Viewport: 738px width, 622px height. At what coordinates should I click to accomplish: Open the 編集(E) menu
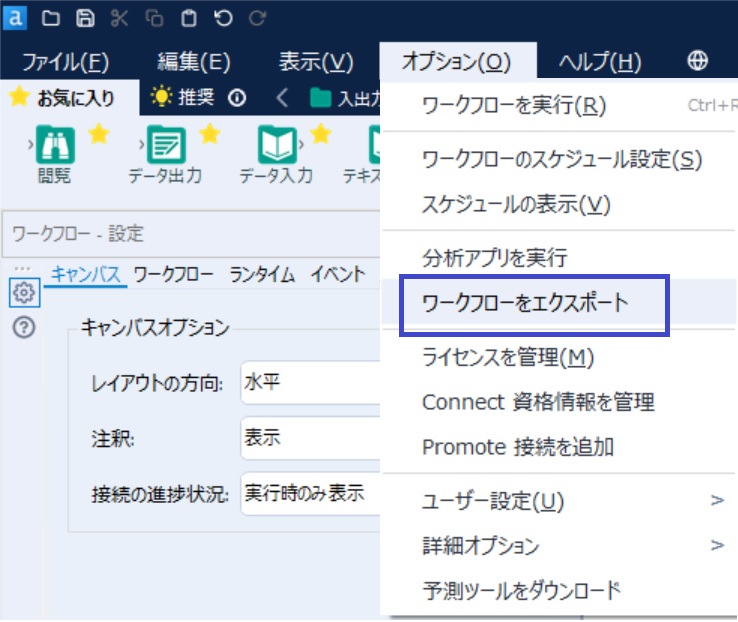pos(193,62)
